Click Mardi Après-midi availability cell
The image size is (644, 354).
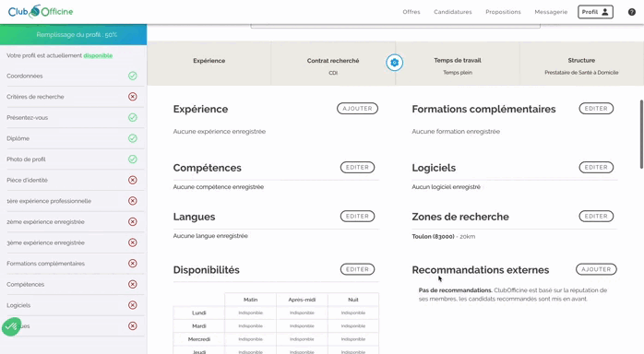[x=302, y=326]
